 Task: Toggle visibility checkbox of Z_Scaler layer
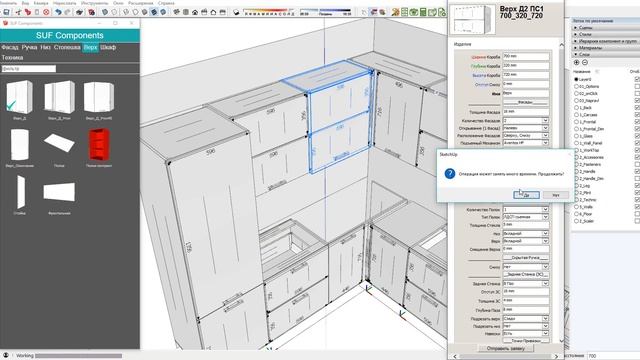click(x=637, y=221)
